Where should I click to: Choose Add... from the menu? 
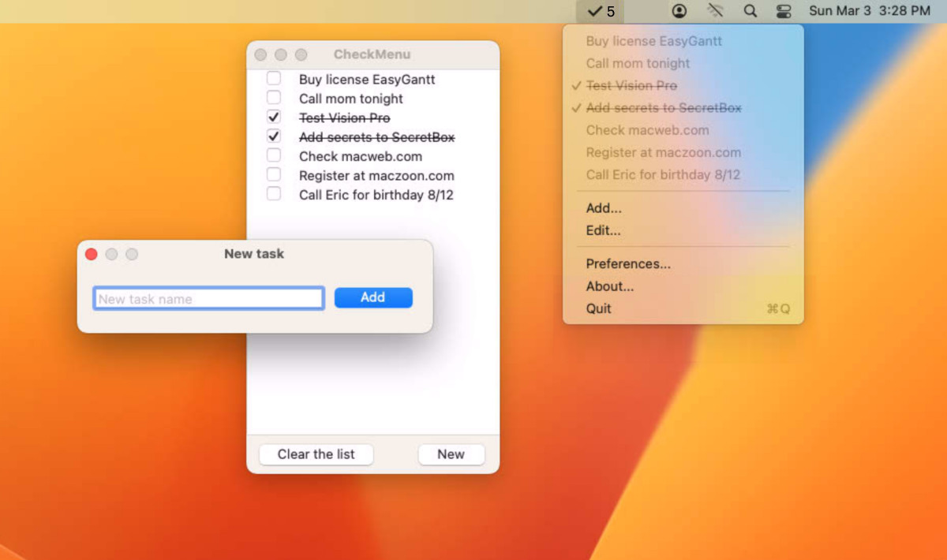[683, 208]
